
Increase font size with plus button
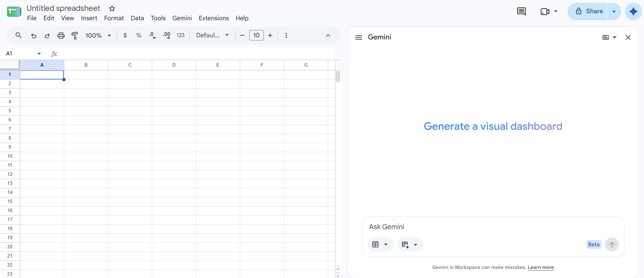click(x=270, y=35)
